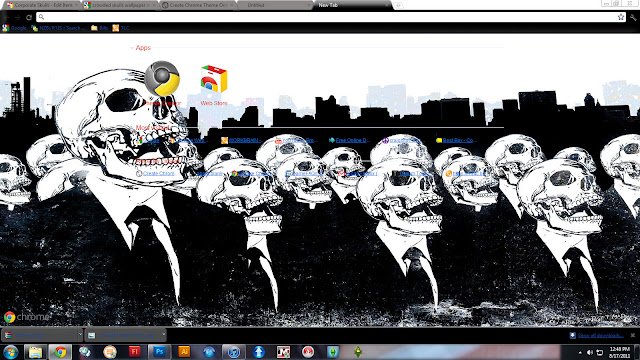
Task: Launch Photoshop from the taskbar
Action: (159, 351)
